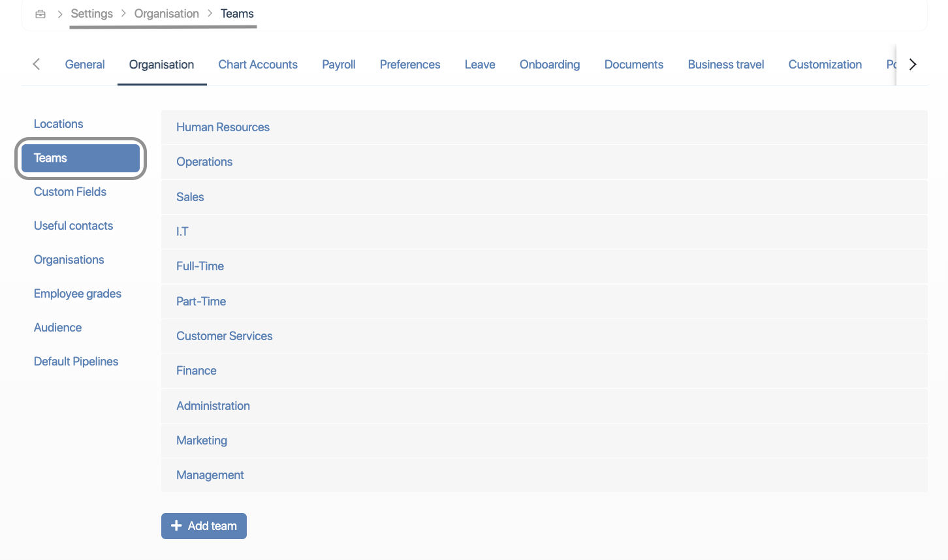Image resolution: width=948 pixels, height=560 pixels.
Task: Go to Default Pipelines section
Action: (76, 362)
